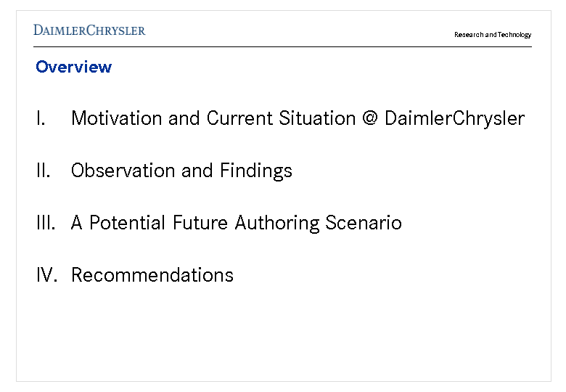Click DaimlerChrysler at the end of item I

tap(454, 118)
